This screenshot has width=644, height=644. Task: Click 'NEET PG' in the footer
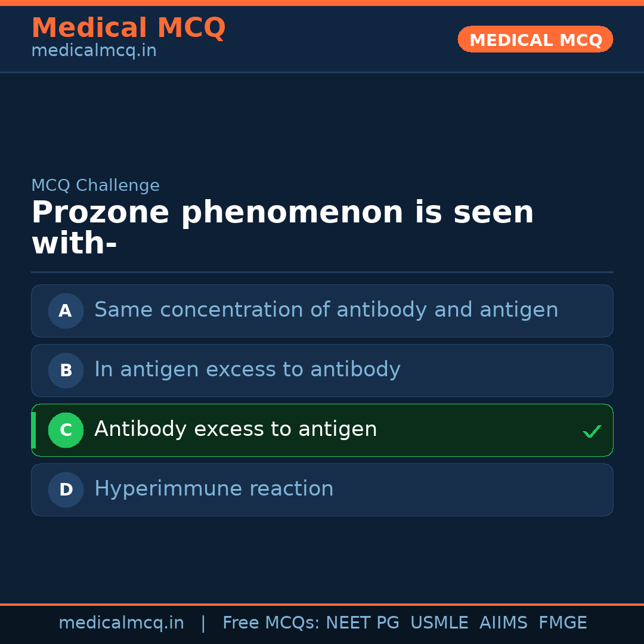(x=363, y=623)
